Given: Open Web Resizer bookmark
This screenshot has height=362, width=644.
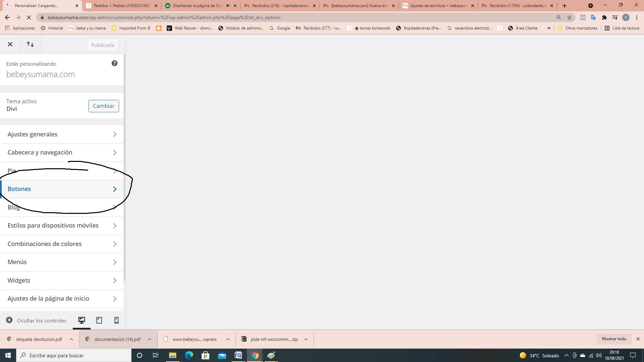Looking at the screenshot, I should (x=190, y=28).
